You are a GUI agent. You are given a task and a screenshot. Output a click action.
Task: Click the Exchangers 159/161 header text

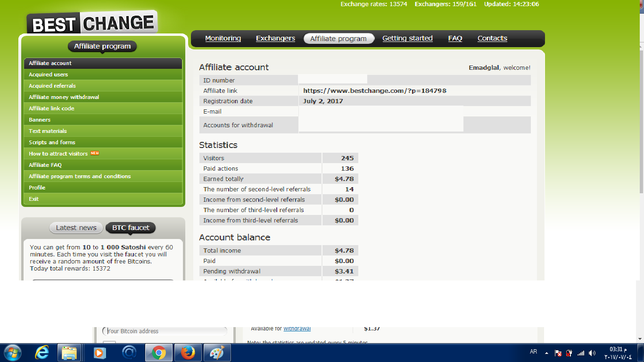coord(446,4)
